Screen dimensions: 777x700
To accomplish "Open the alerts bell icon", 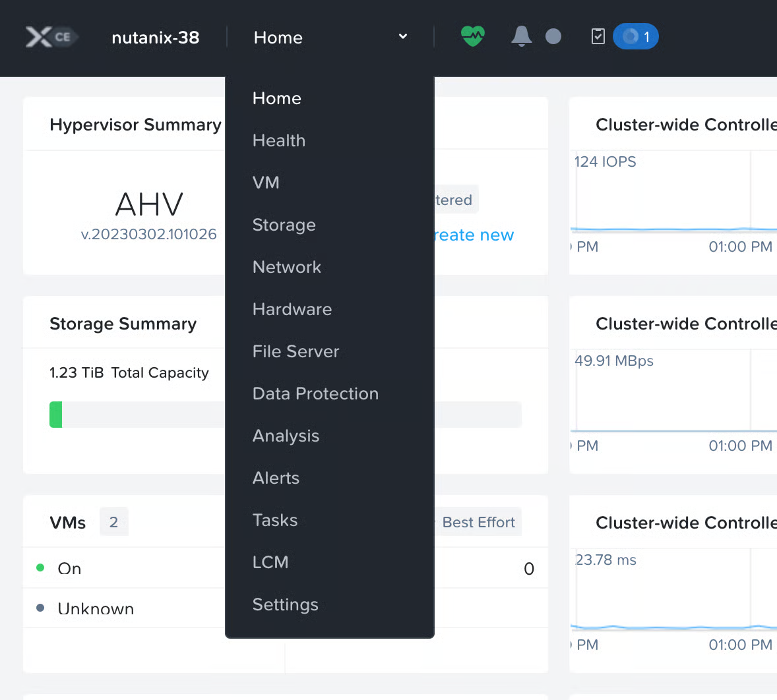I will [521, 36].
